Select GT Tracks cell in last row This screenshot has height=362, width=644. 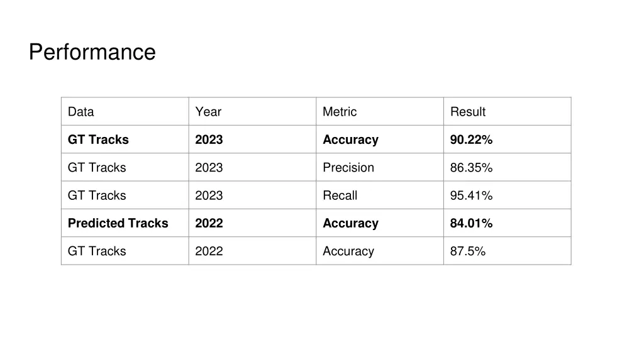coord(125,251)
